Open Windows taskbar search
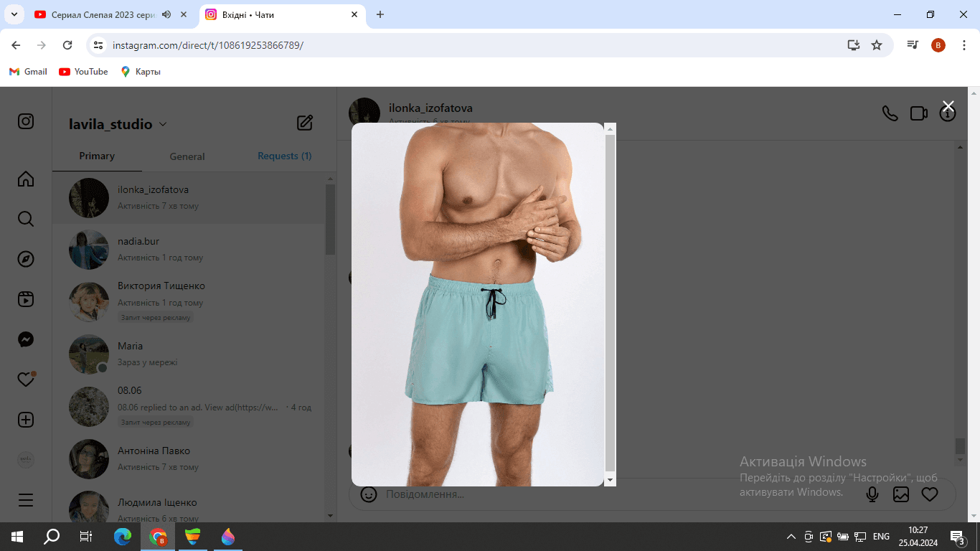The height and width of the screenshot is (551, 980). [52, 537]
